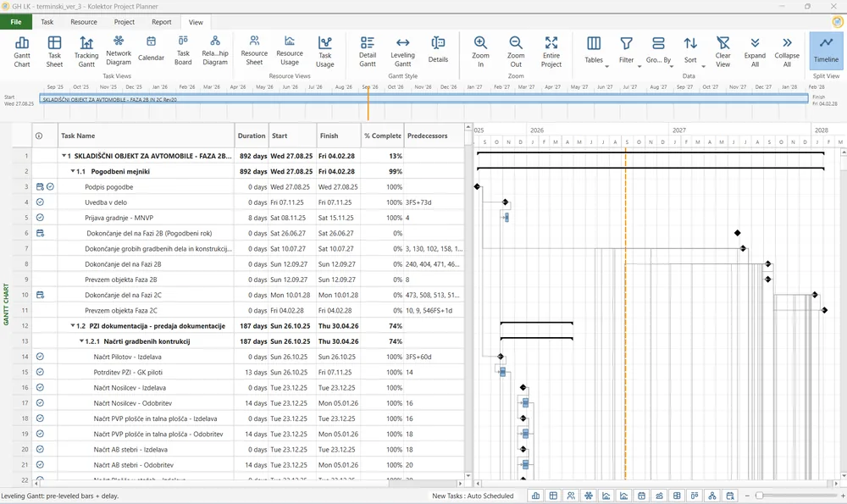Open the Filter dropdown
This screenshot has height=504, width=847.
[x=627, y=51]
